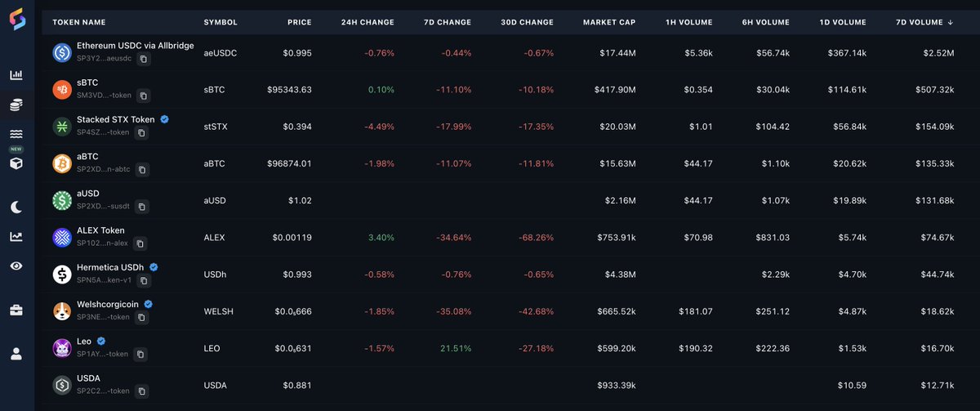Sort table by PRICE column header
The image size is (980, 411).
300,22
